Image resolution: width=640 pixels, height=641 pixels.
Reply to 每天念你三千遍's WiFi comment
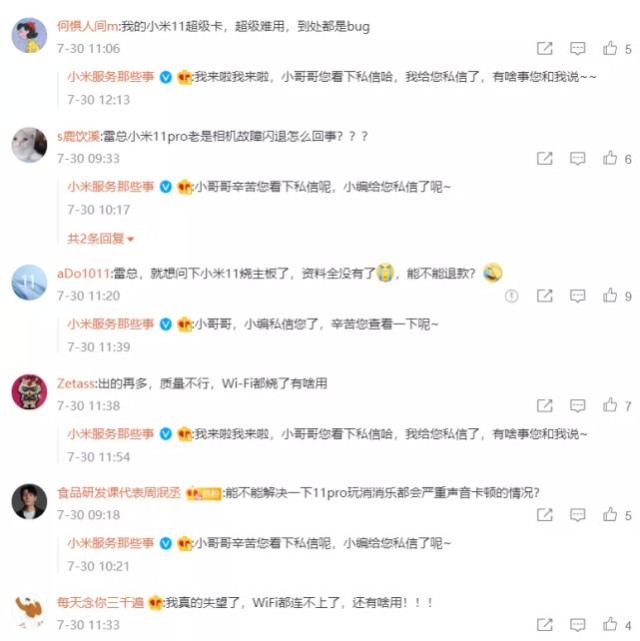pyautogui.click(x=577, y=625)
